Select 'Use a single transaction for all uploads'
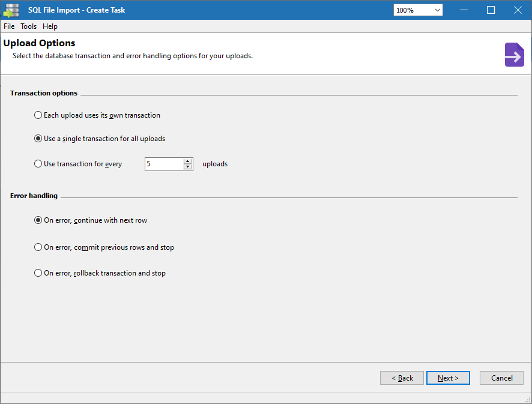Screen dimensions: 532x404 pyautogui.click(x=38, y=139)
